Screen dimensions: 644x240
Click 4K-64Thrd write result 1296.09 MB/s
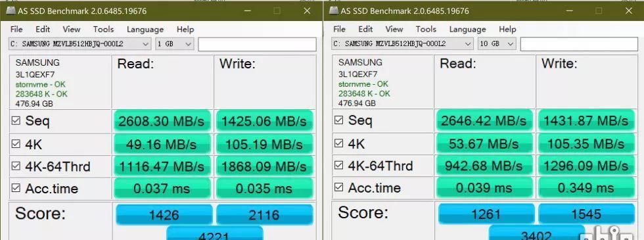tap(586, 166)
